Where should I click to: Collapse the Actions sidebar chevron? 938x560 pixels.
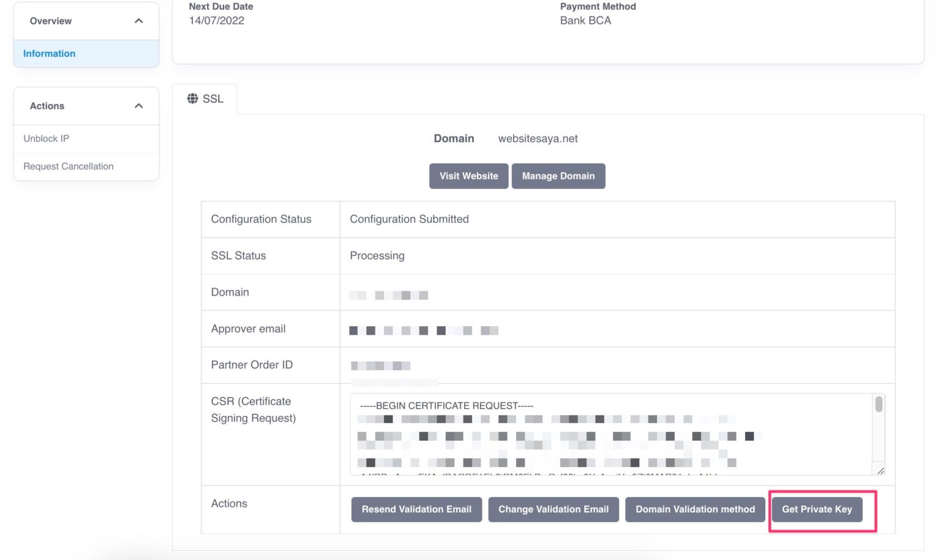point(139,106)
